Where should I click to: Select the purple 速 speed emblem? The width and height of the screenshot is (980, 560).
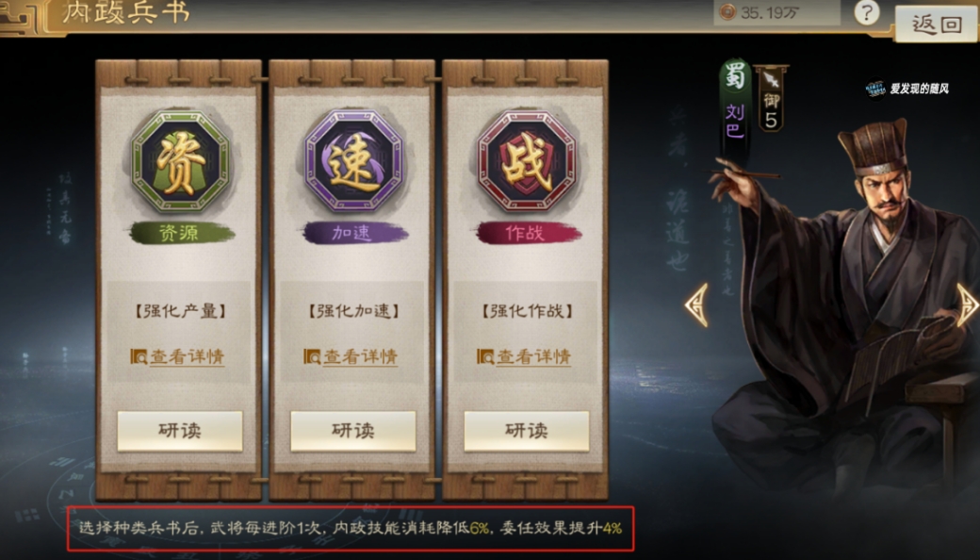point(353,161)
